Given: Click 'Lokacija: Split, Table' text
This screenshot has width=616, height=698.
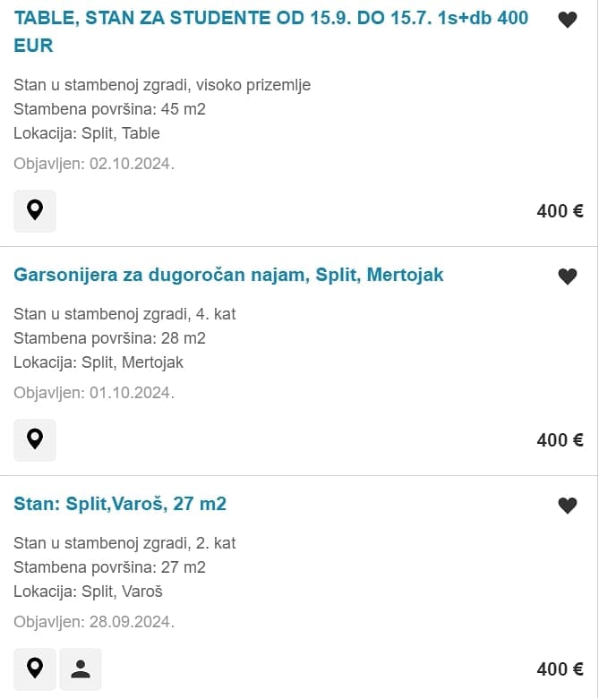Looking at the screenshot, I should (x=87, y=133).
